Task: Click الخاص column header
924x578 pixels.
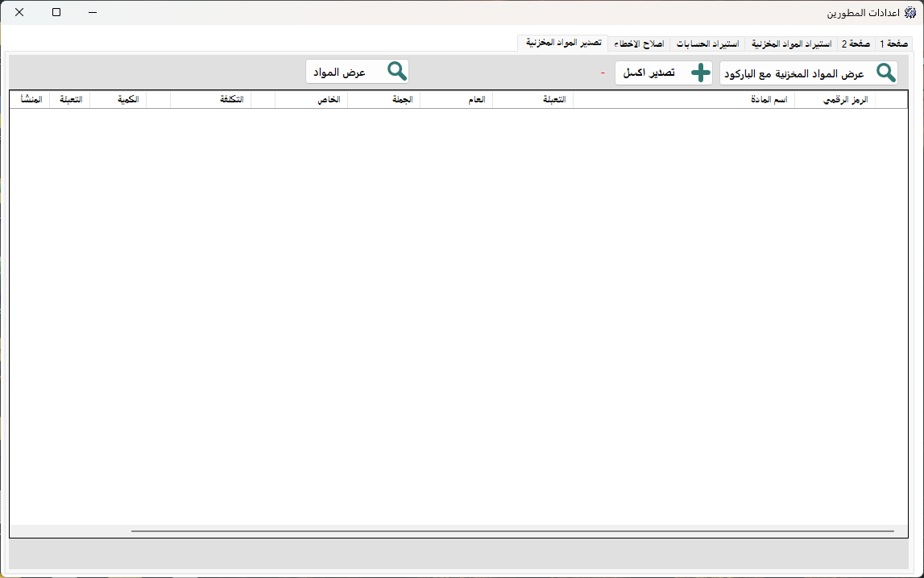Action: pos(311,100)
